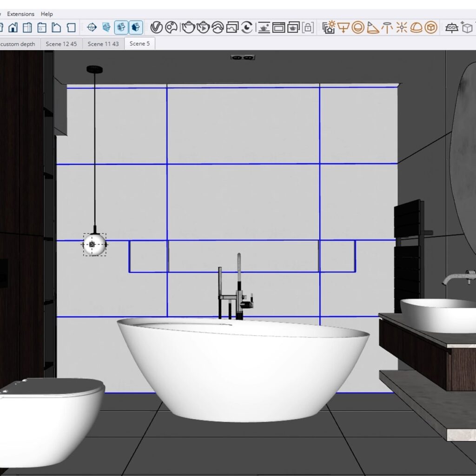Start V-Ray interactive render
476x476 pixels.
(203, 28)
